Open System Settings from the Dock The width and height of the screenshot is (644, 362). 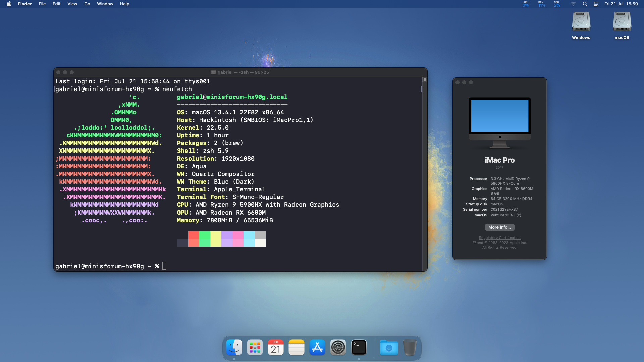point(338,347)
